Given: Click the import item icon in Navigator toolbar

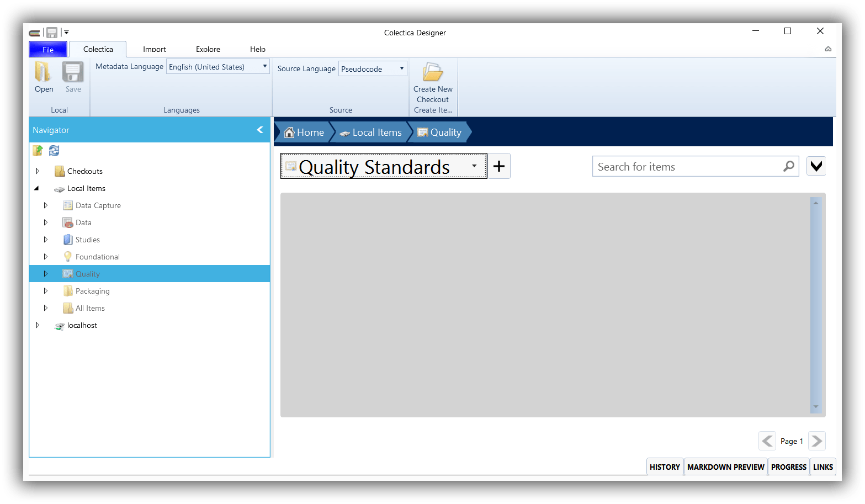Looking at the screenshot, I should pos(38,150).
